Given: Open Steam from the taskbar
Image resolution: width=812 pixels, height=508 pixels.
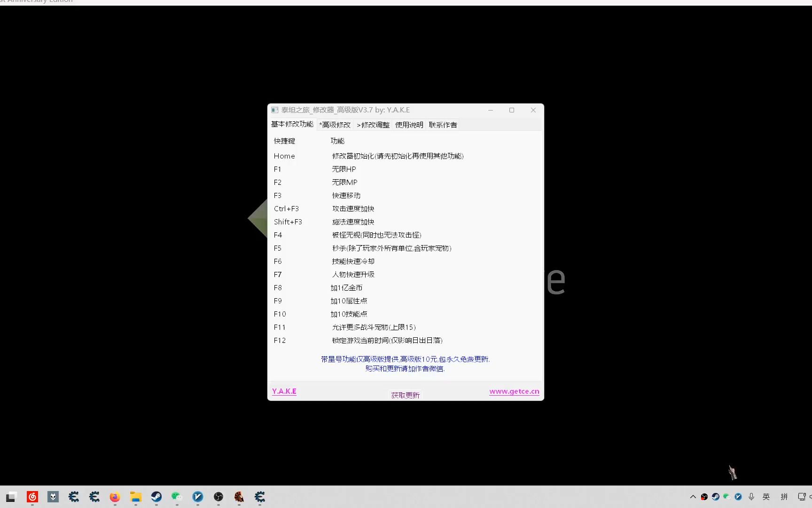Looking at the screenshot, I should (156, 497).
